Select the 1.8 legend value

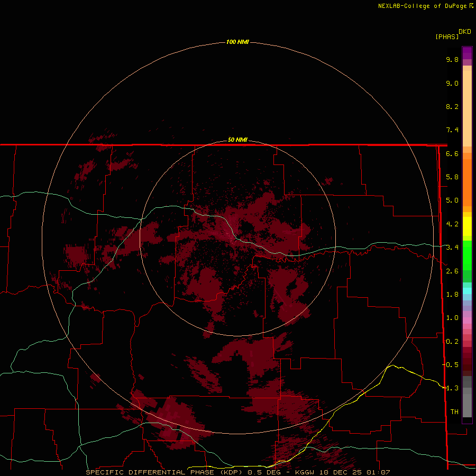pyautogui.click(x=452, y=295)
